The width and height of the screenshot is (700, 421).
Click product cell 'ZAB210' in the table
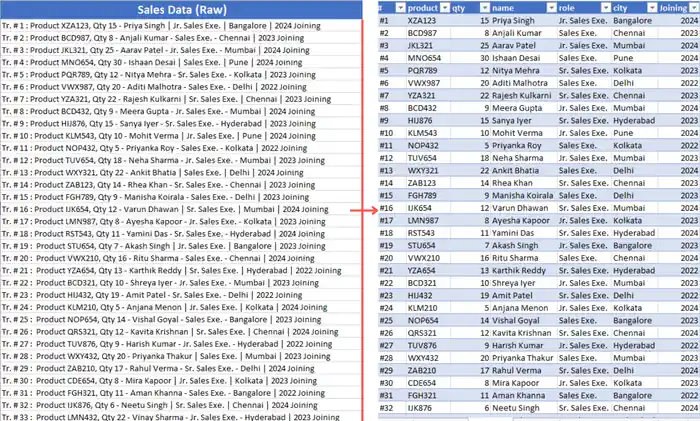click(428, 371)
